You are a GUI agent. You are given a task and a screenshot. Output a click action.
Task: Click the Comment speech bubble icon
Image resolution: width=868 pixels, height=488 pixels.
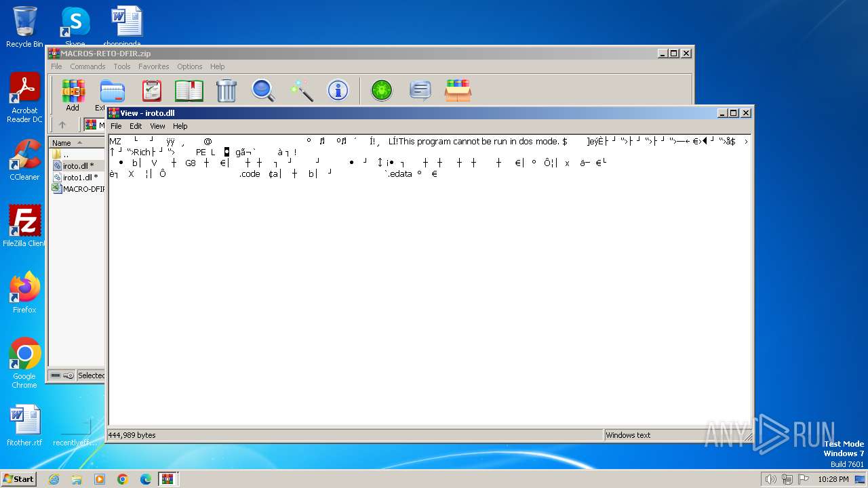[x=420, y=90]
